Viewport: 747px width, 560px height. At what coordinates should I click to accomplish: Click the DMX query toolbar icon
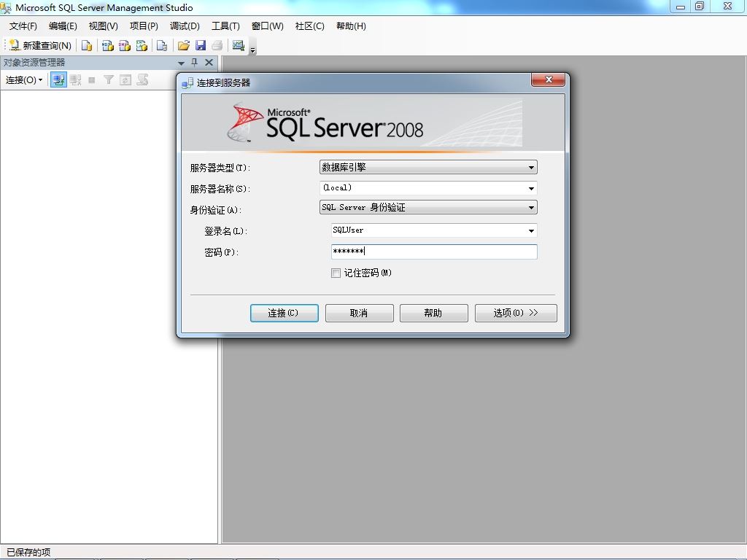click(124, 45)
